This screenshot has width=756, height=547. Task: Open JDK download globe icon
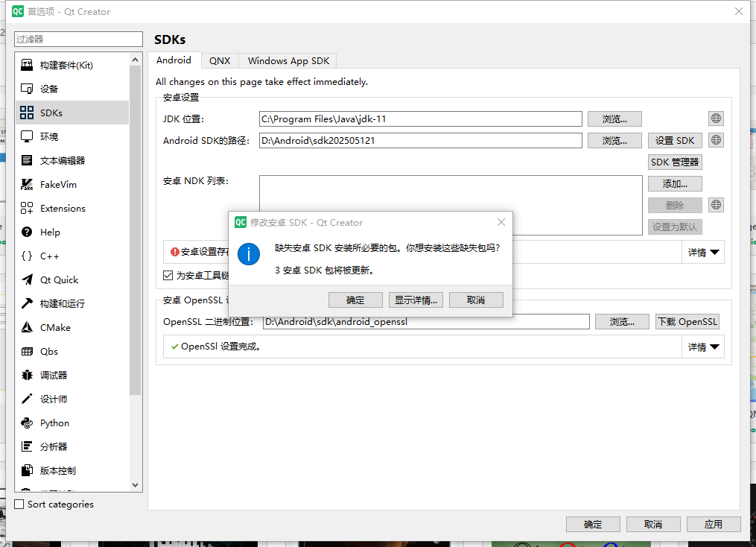[x=716, y=118]
